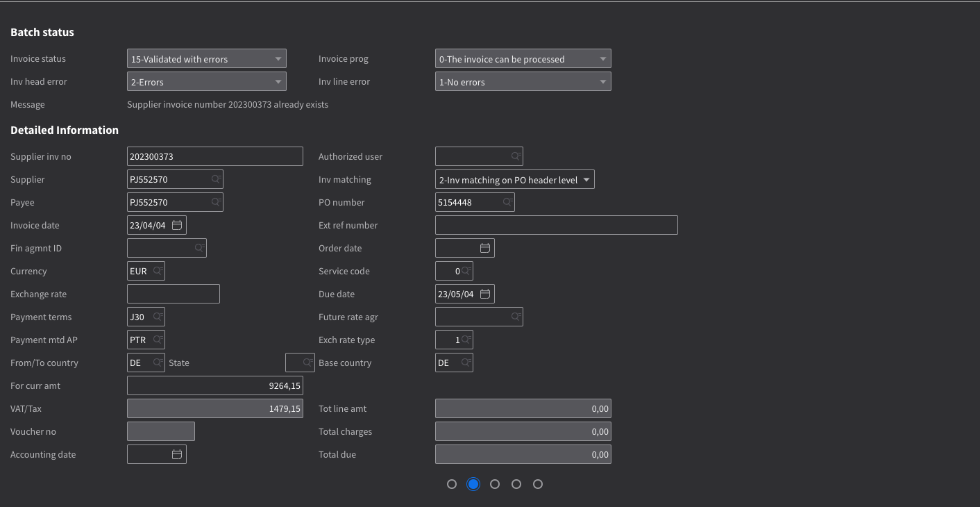980x507 pixels.
Task: Search using the Fin agmnt ID lookup icon
Action: tap(200, 247)
